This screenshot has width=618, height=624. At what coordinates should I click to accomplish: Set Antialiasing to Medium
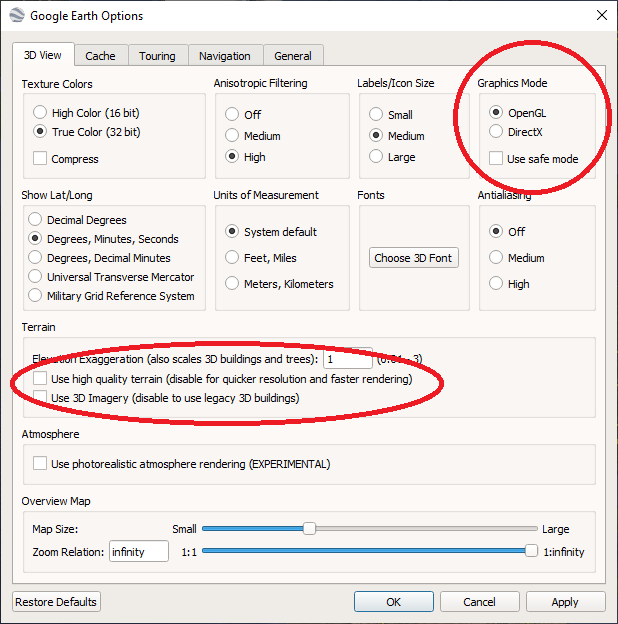[496, 257]
